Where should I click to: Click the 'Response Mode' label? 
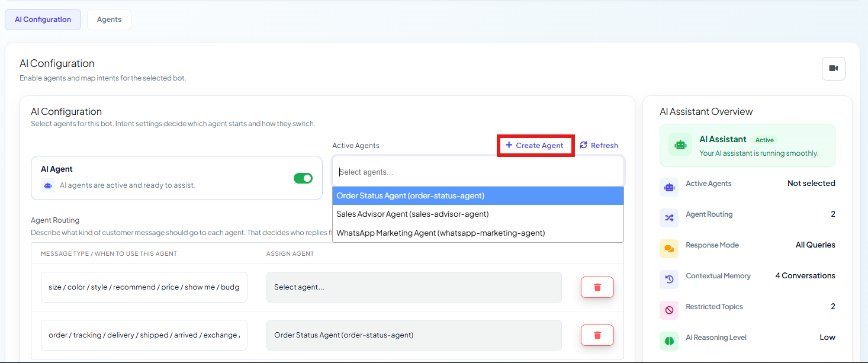(712, 245)
